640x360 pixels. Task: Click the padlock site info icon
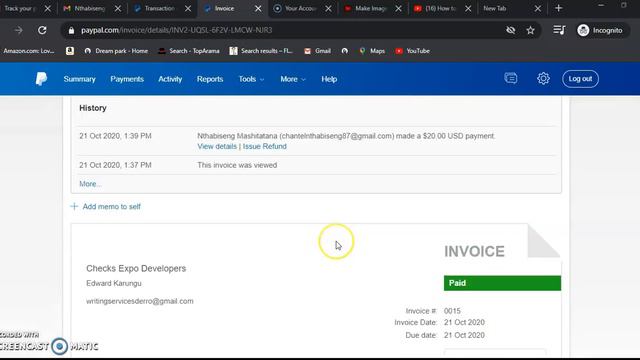(71, 30)
